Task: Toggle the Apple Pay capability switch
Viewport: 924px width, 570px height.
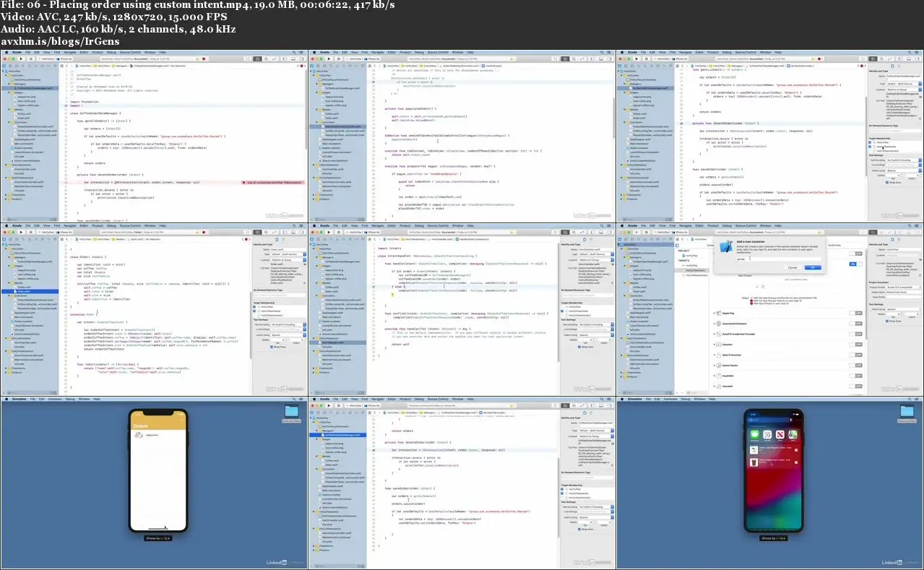Action: pos(855,313)
